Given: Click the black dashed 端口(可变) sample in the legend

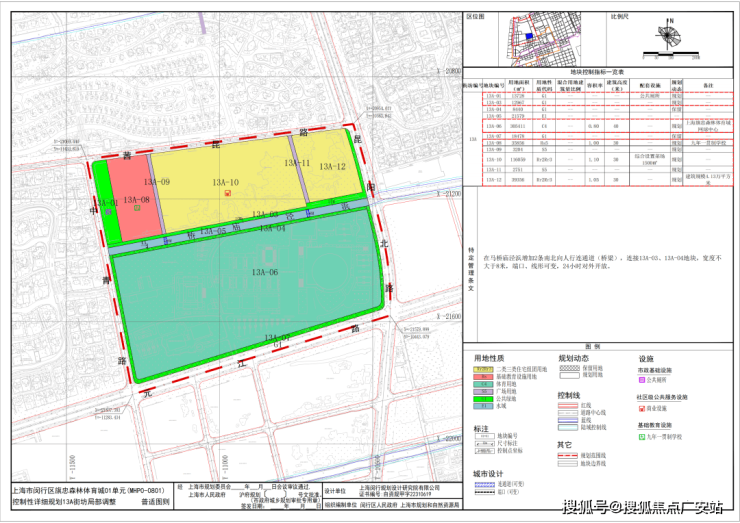Looking at the screenshot, I should pos(484,492).
